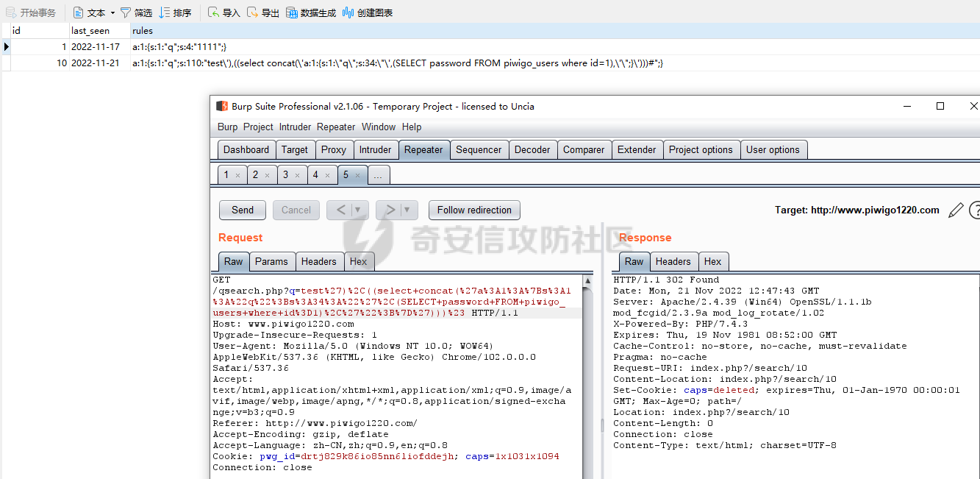Open the 数据生成 data generation tool

tap(311, 13)
